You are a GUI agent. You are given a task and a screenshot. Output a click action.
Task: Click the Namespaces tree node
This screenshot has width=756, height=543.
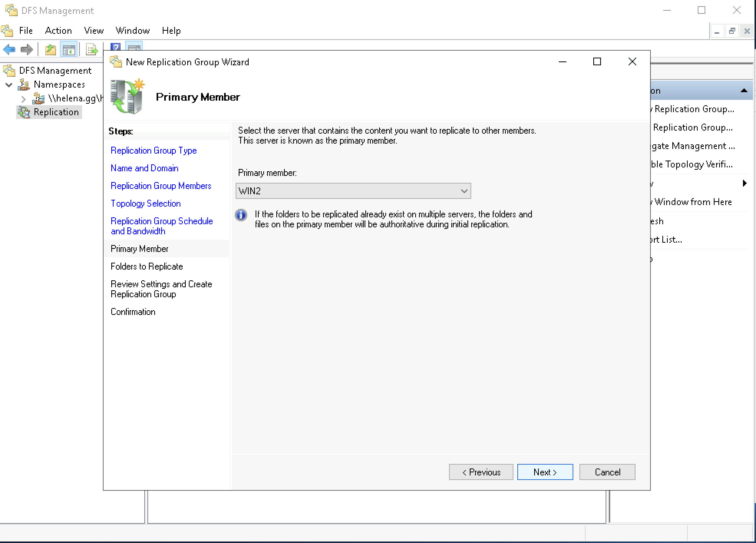click(x=59, y=84)
